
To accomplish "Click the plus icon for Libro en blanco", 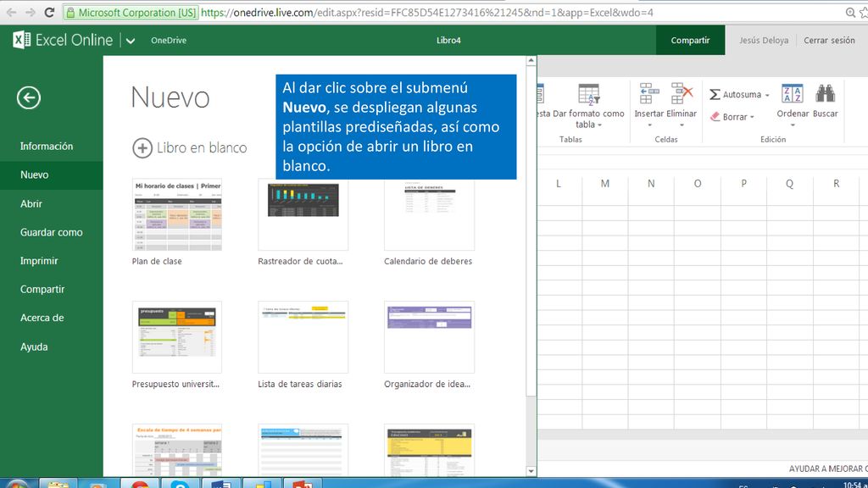I will pyautogui.click(x=142, y=147).
